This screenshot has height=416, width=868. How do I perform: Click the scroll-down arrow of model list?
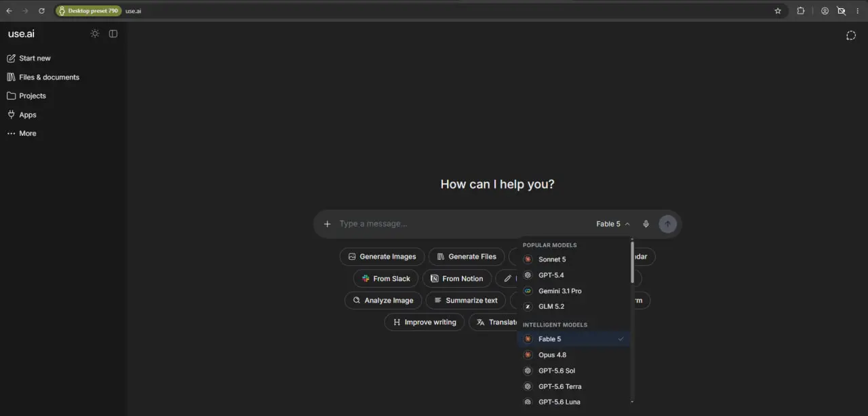tap(633, 402)
